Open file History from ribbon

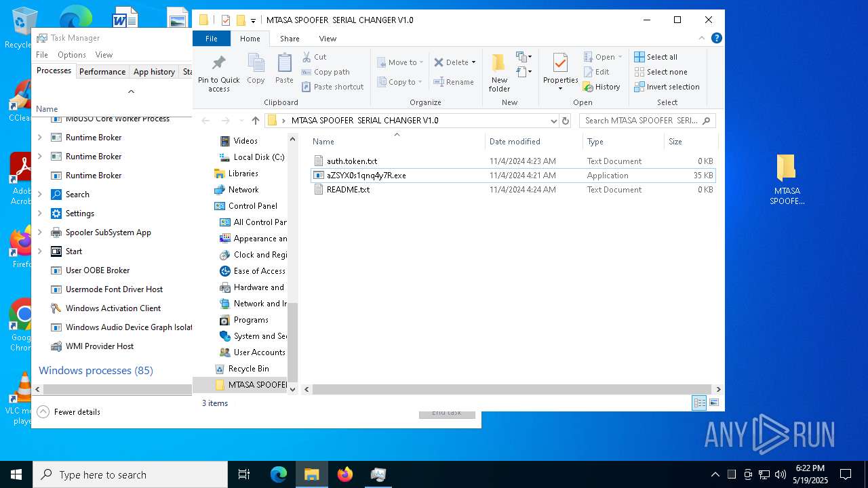pyautogui.click(x=601, y=87)
